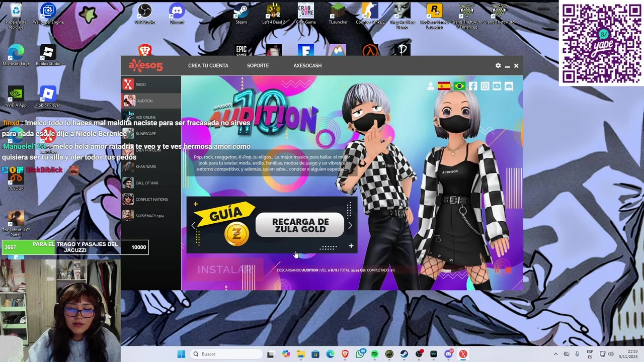Click the download progress status text

336,270
